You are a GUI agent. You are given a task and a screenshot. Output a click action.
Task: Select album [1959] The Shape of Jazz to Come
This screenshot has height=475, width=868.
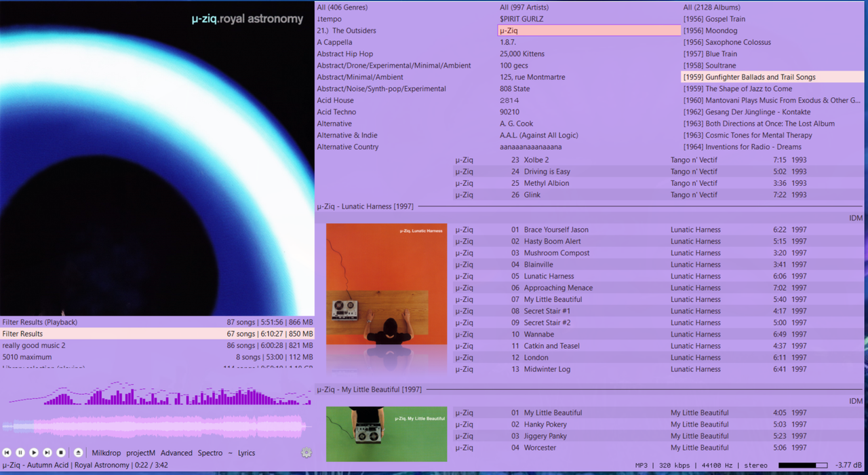[773, 89]
